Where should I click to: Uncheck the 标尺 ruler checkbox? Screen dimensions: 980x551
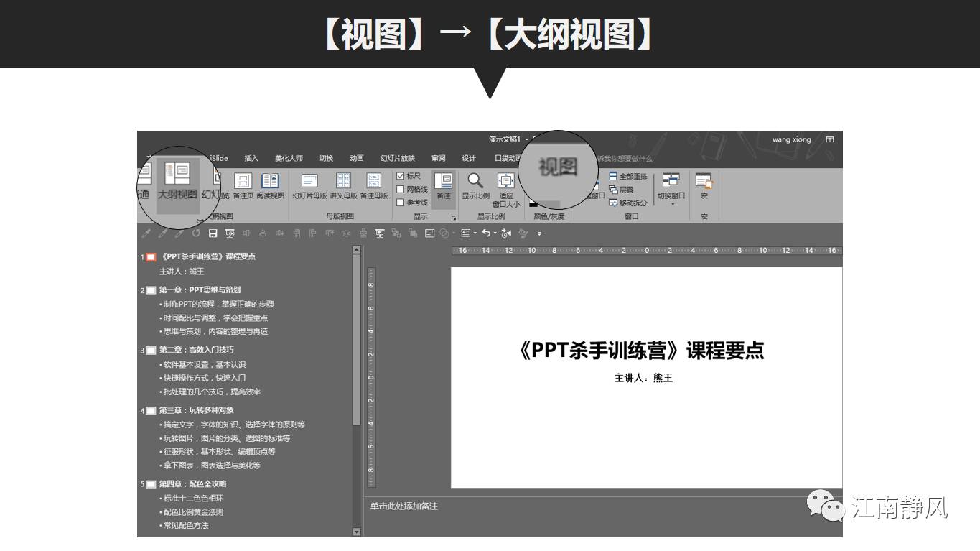(x=401, y=176)
